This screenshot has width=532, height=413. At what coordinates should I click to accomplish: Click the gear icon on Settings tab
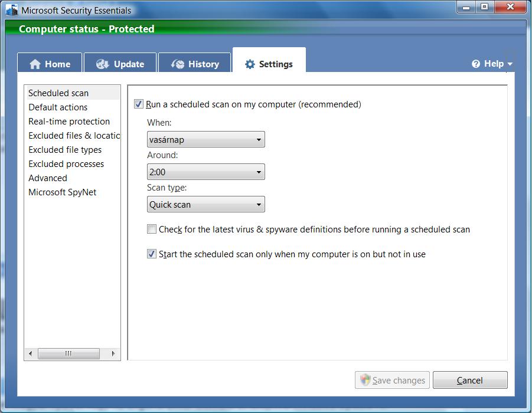click(x=250, y=64)
